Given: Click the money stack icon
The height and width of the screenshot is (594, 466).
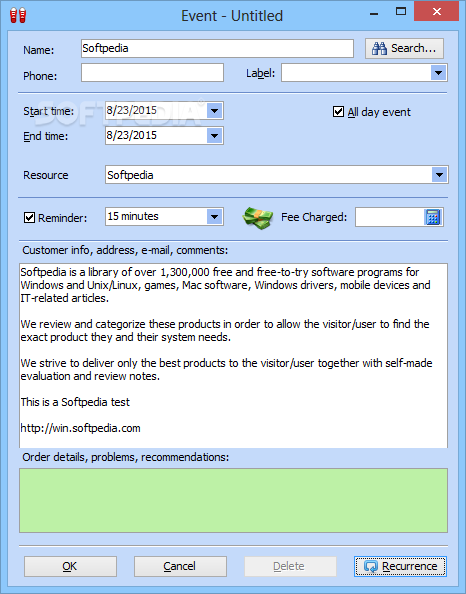Looking at the screenshot, I should coord(258,217).
